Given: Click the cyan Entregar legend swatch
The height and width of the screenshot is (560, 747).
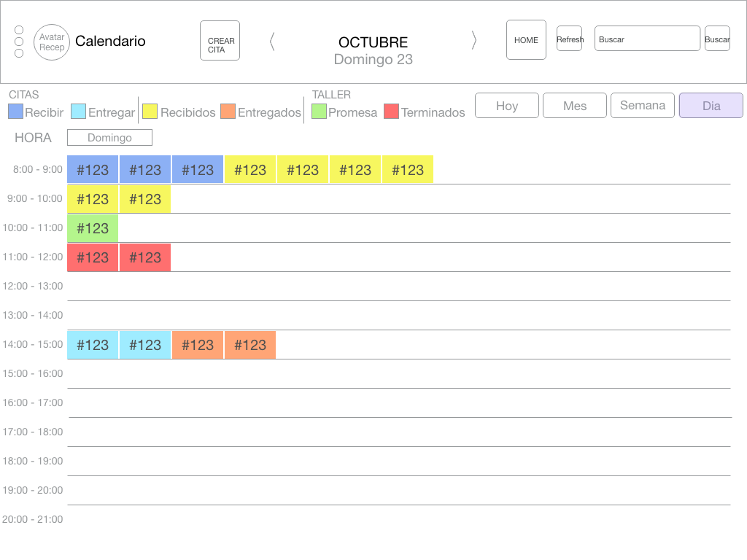Looking at the screenshot, I should (78, 112).
